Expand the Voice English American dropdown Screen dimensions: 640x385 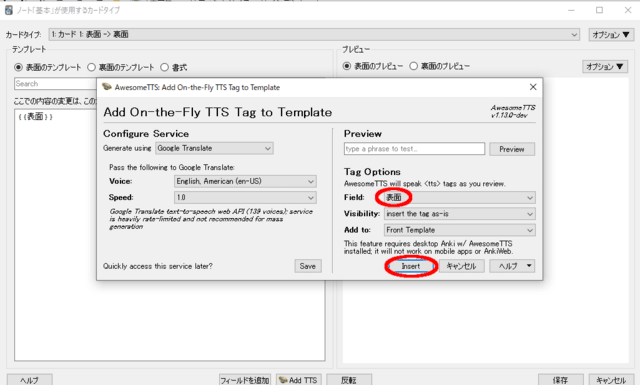point(245,181)
